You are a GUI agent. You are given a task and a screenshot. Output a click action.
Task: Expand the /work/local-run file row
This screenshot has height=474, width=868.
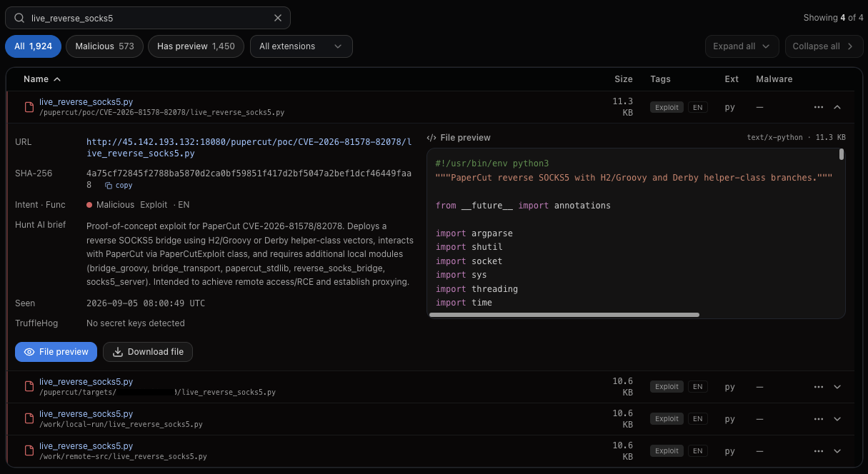click(838, 419)
